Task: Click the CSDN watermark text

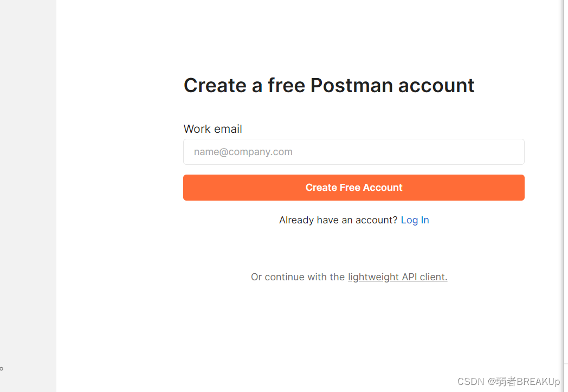Action: click(508, 382)
